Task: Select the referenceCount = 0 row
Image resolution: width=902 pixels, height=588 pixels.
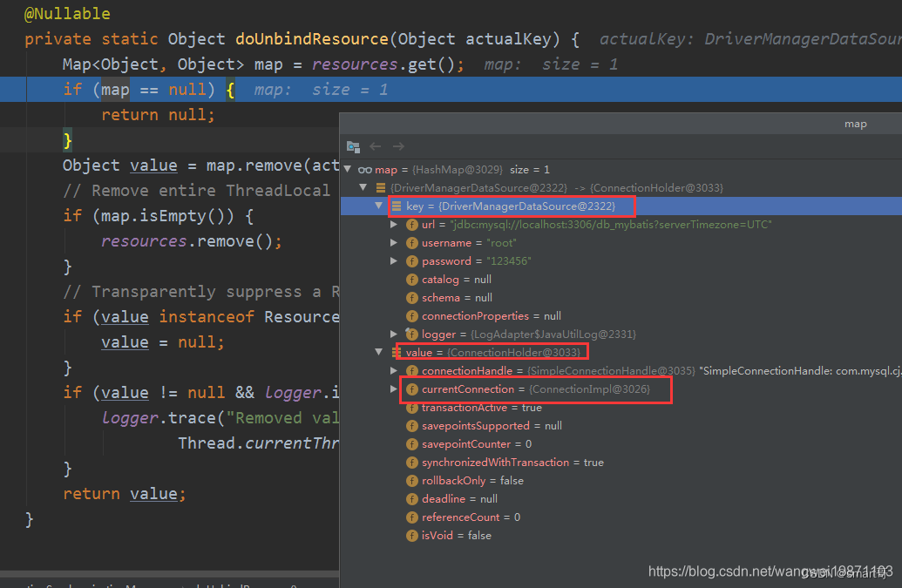Action: (621, 517)
